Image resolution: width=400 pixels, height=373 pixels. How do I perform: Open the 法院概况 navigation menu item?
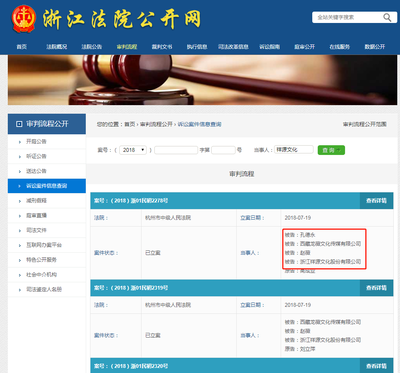[x=57, y=47]
